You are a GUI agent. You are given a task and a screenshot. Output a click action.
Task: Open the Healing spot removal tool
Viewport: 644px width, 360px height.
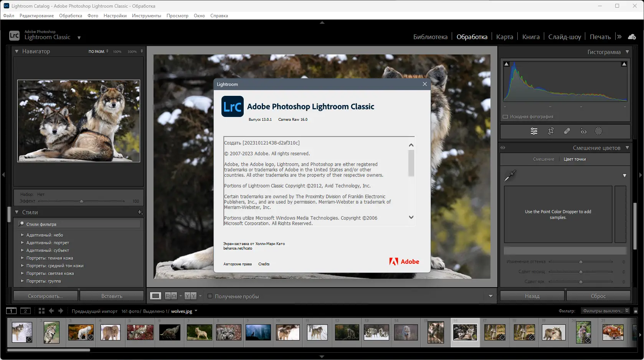[x=567, y=131]
